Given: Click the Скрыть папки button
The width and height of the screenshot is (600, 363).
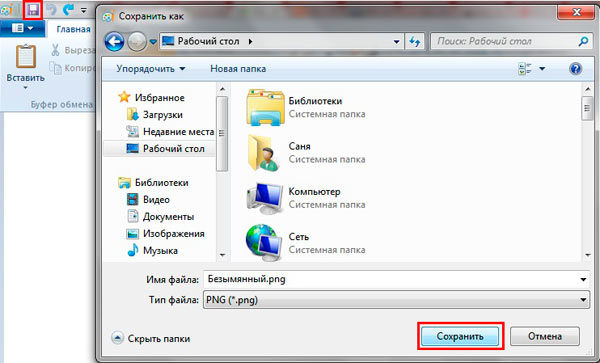Looking at the screenshot, I should coord(151,339).
